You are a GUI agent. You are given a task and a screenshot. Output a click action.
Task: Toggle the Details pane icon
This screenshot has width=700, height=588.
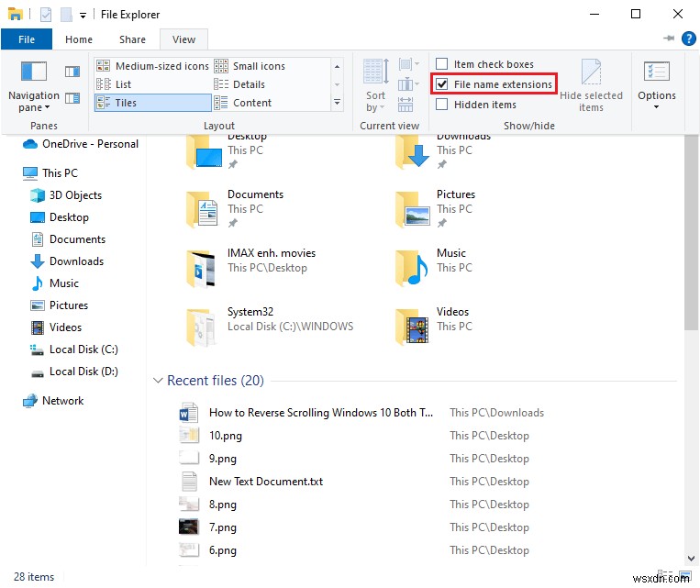(72, 98)
